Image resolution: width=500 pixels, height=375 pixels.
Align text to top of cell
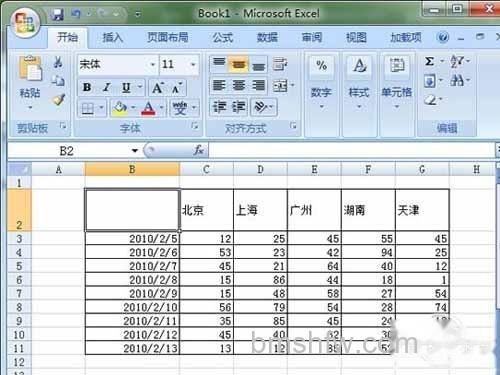pos(219,64)
